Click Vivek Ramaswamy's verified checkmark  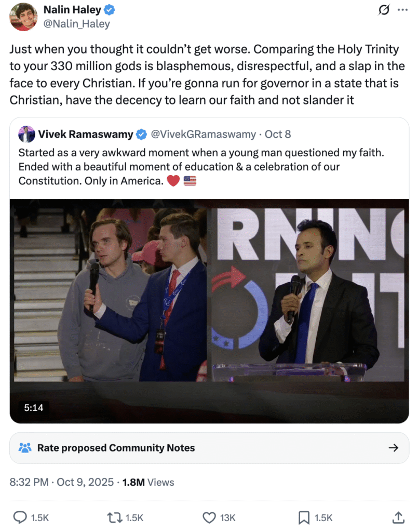(x=141, y=135)
